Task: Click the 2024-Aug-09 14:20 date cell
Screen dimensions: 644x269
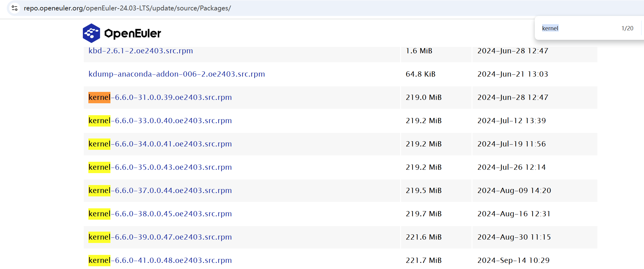Action: [x=514, y=191]
